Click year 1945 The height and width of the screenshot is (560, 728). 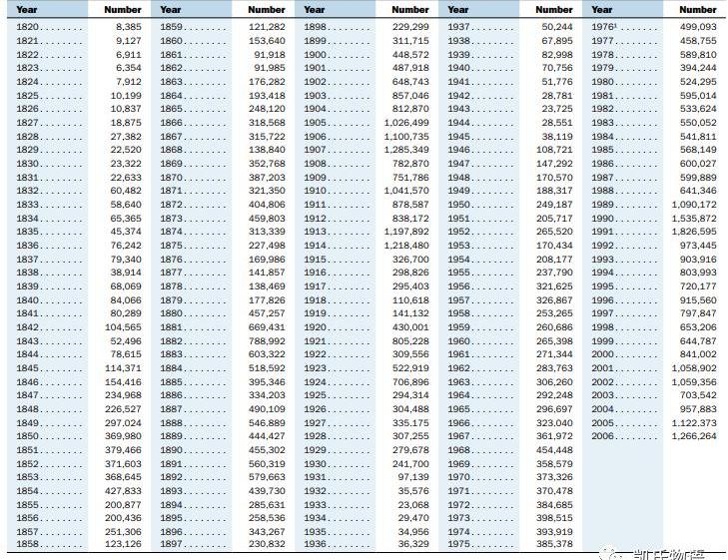click(459, 137)
